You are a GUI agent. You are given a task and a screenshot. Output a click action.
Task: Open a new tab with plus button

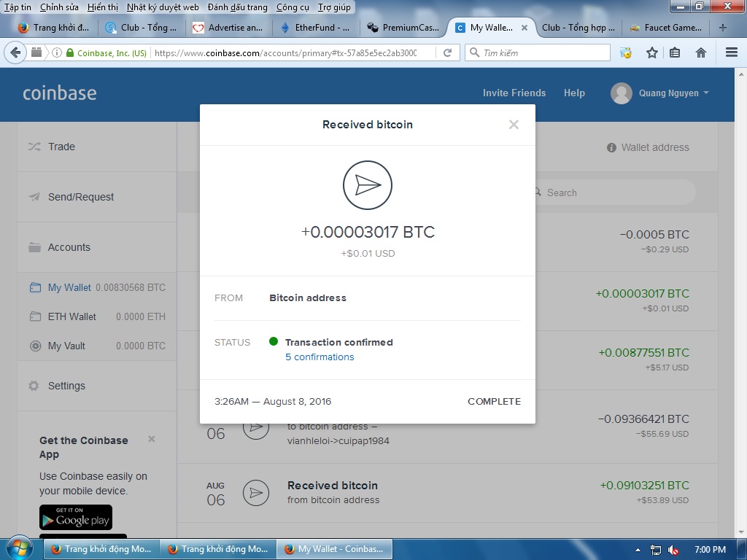(x=723, y=28)
